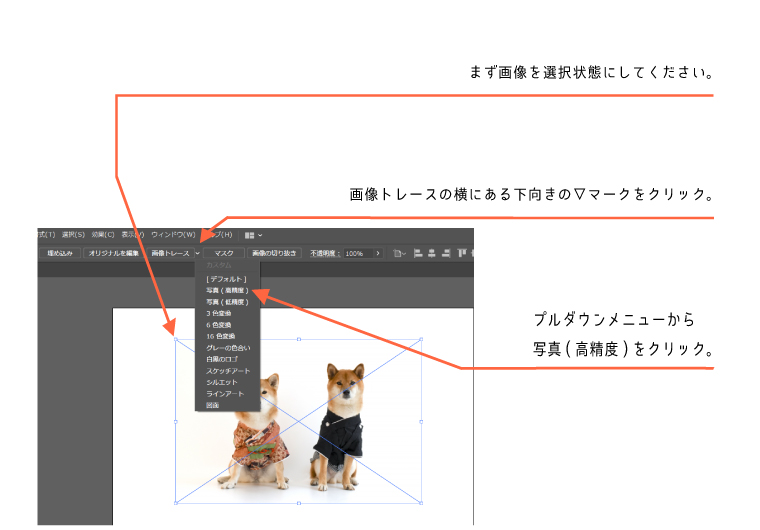Choose 白黒のロゴ trace preset
This screenshot has width=760, height=530.
point(227,359)
